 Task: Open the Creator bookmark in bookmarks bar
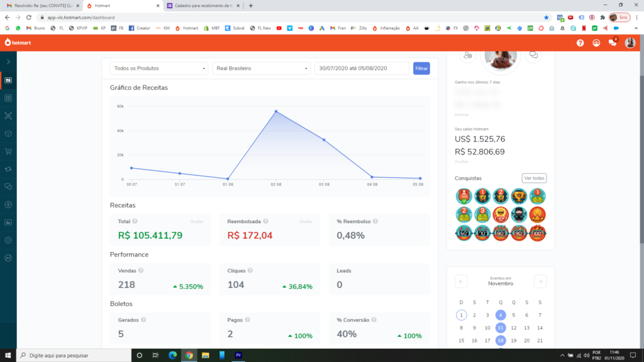(139, 28)
